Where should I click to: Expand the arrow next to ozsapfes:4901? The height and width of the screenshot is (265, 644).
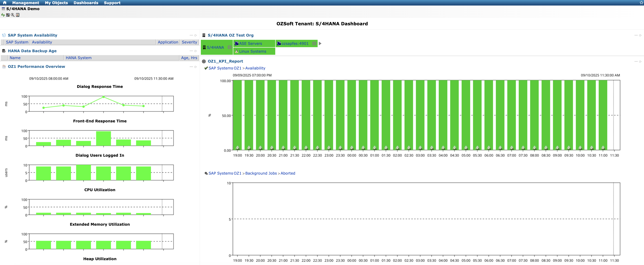coord(320,43)
